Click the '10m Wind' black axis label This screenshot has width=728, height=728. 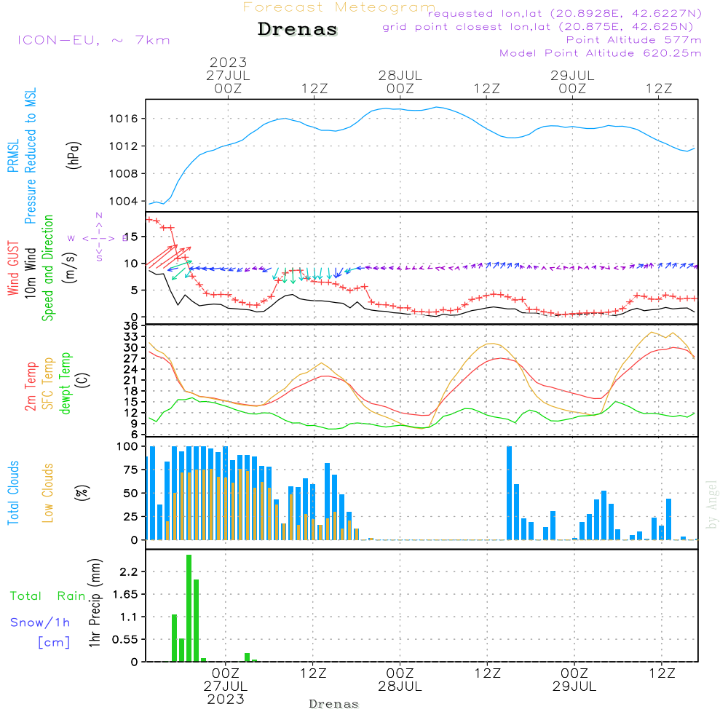[30, 272]
